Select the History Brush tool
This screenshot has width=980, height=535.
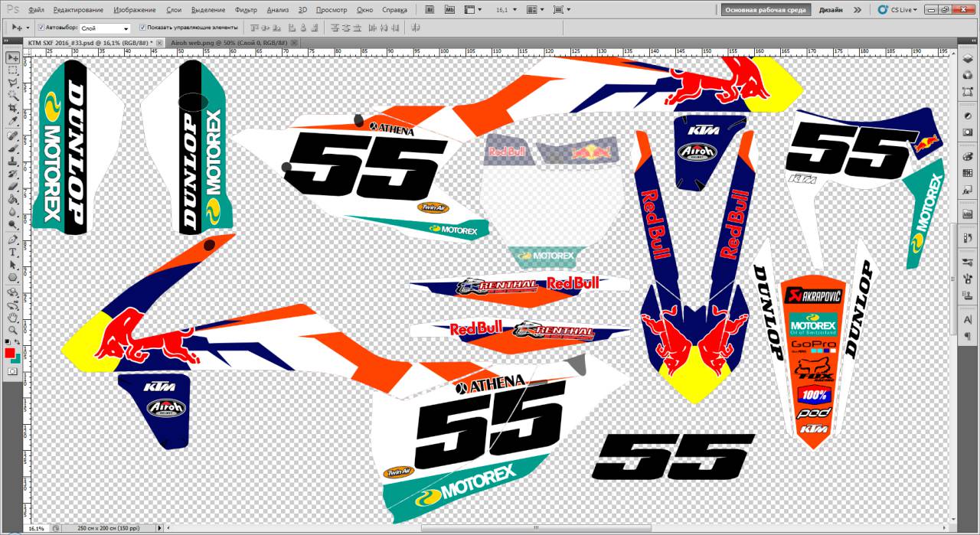pyautogui.click(x=13, y=175)
